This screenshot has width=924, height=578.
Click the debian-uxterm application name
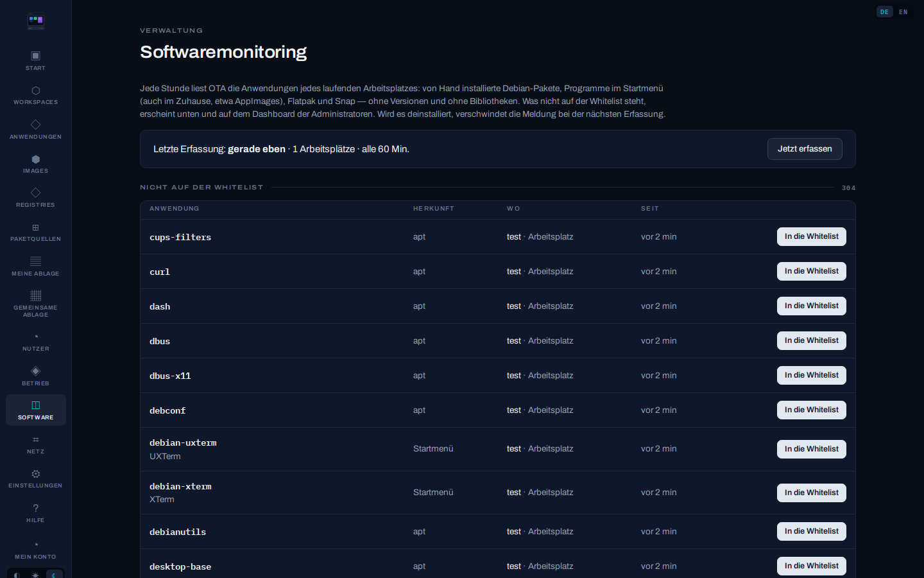click(183, 442)
